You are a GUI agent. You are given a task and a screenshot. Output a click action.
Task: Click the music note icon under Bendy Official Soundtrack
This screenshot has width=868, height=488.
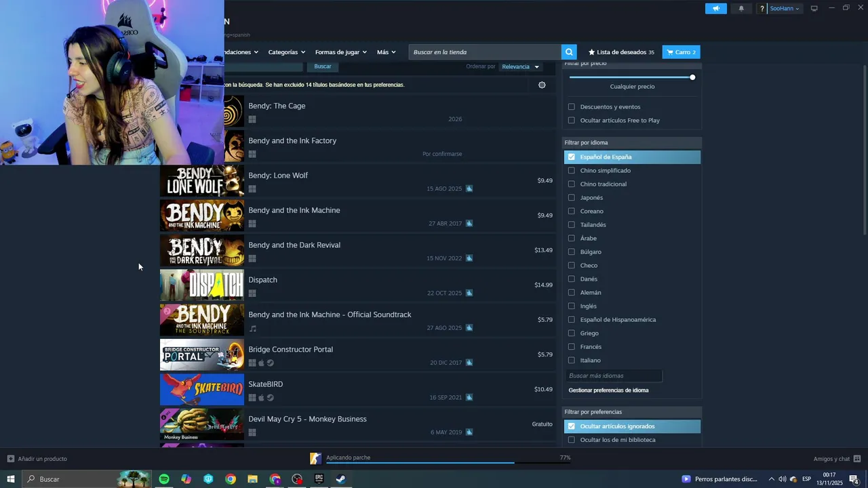tap(252, 329)
